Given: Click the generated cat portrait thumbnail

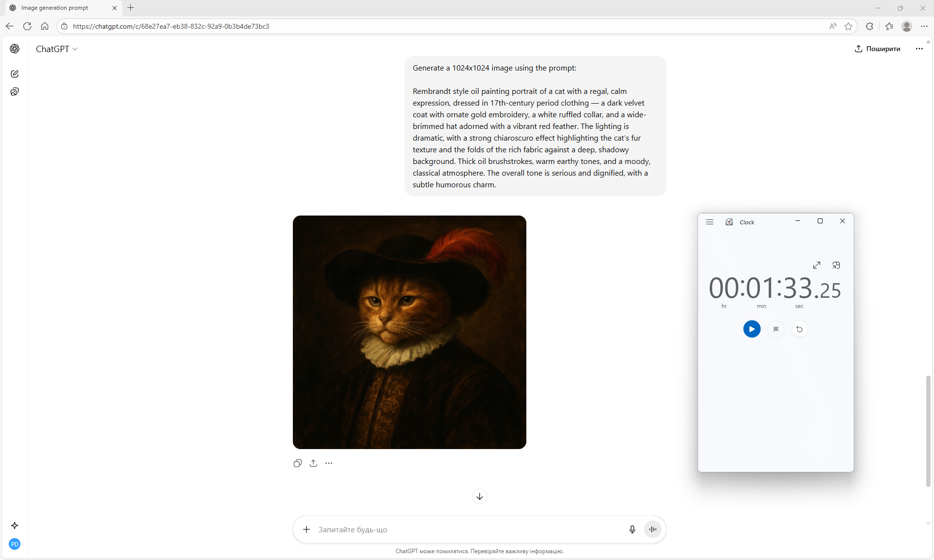Looking at the screenshot, I should [x=410, y=332].
